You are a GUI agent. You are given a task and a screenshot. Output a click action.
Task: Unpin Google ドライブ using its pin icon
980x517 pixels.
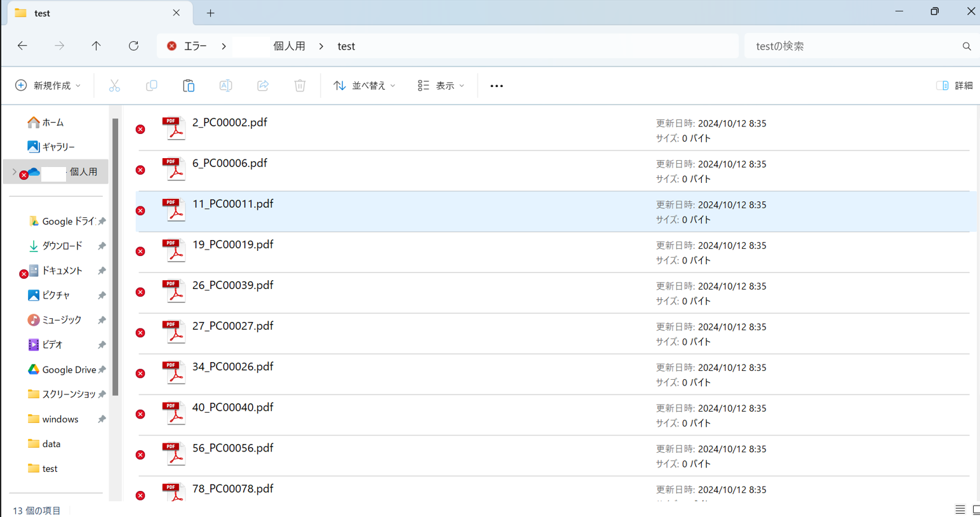(x=102, y=221)
